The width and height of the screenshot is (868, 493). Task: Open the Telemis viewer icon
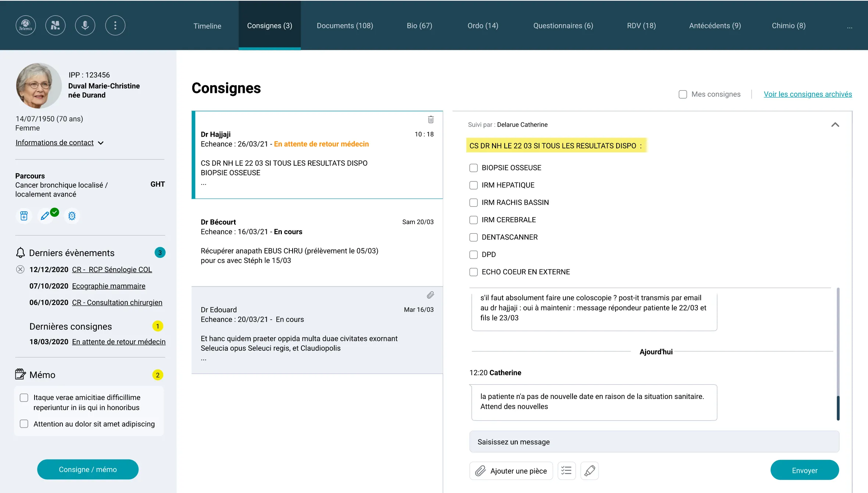(26, 25)
